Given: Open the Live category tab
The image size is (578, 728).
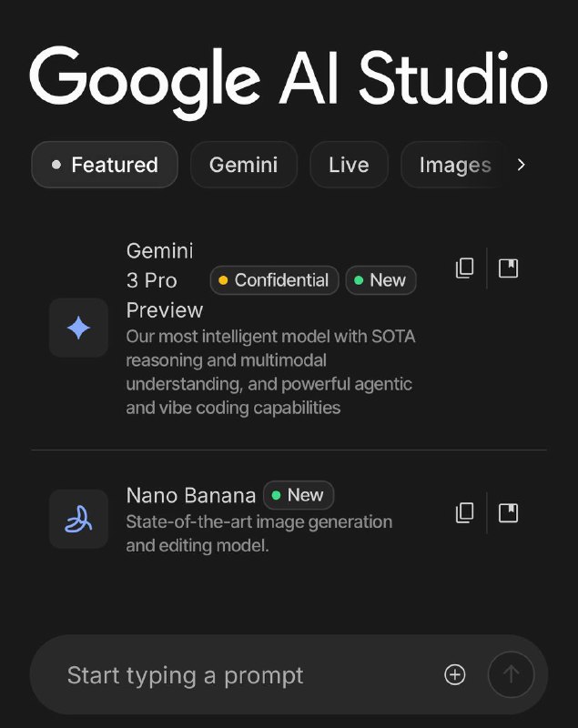Looking at the screenshot, I should coord(349,165).
